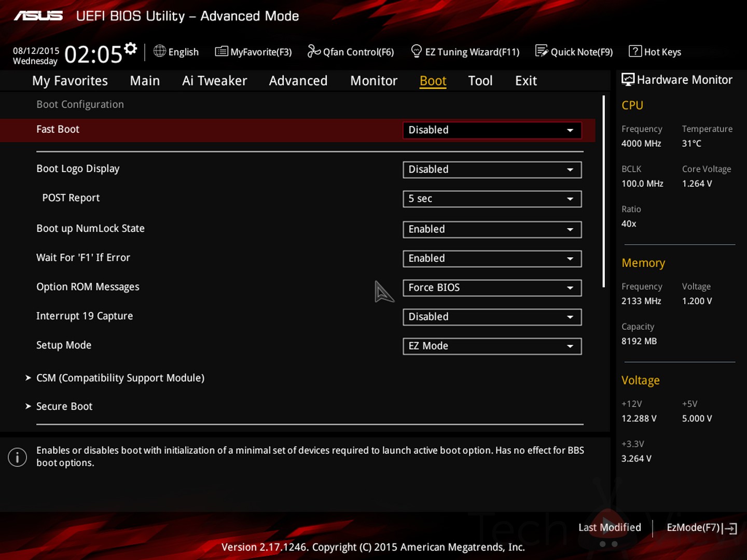Click the EzMode exit arrow icon

(730, 528)
